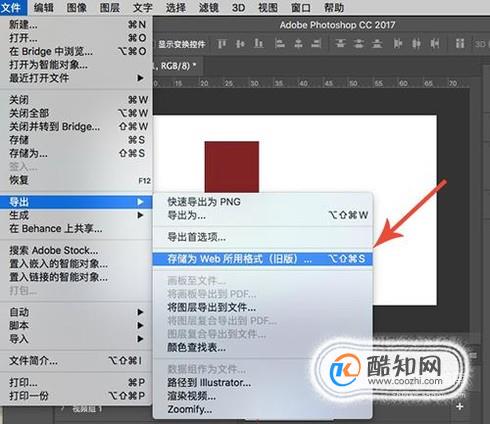Image resolution: width=490 pixels, height=424 pixels.
Task: Open the 文字 menu
Action: 143,7
